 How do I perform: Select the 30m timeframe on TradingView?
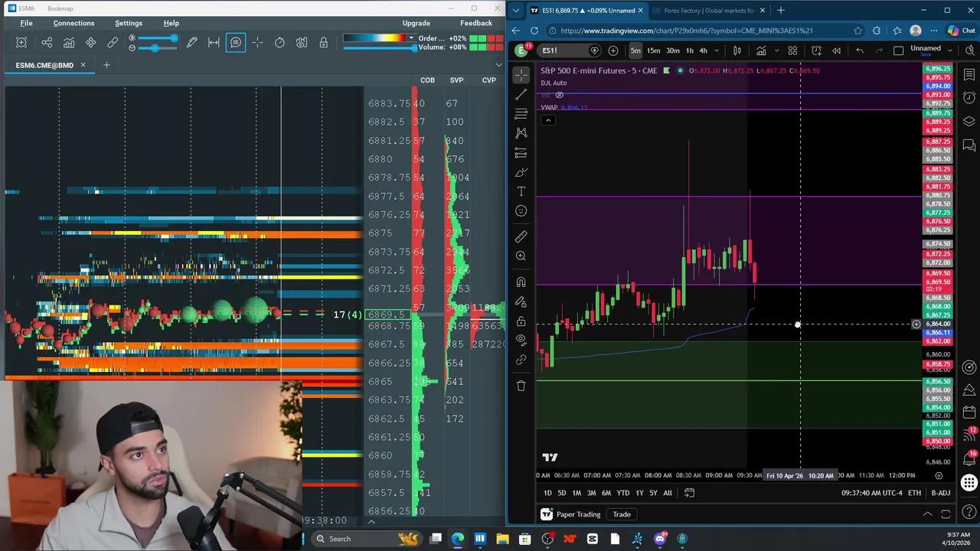[672, 51]
